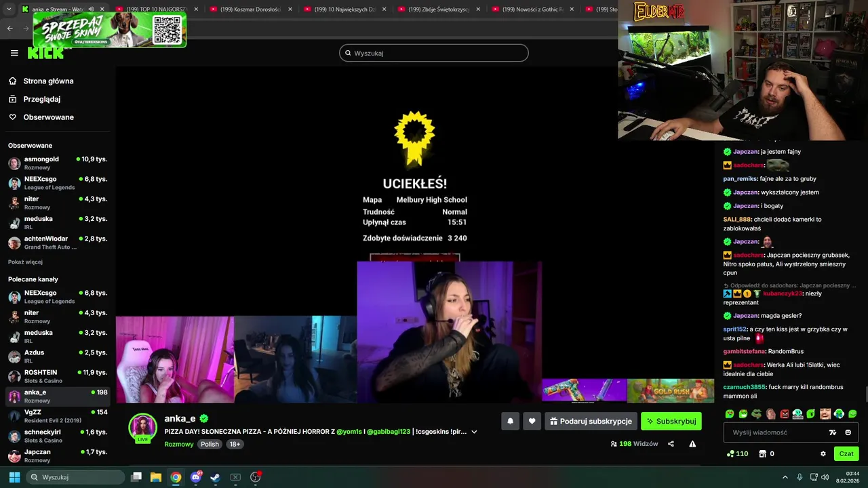Open the ROSHTEIN recommended channel
868x488 pixels.
[x=58, y=376]
